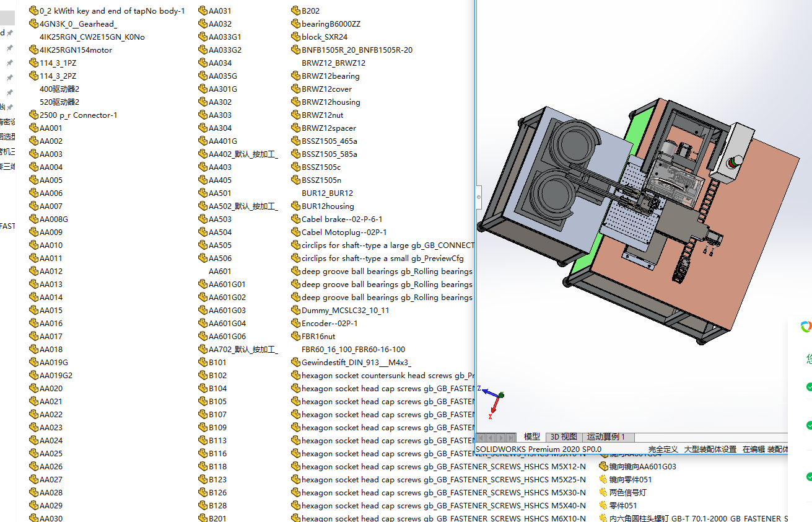Click the AA001 part file icon
This screenshot has height=522, width=812.
pyautogui.click(x=33, y=128)
